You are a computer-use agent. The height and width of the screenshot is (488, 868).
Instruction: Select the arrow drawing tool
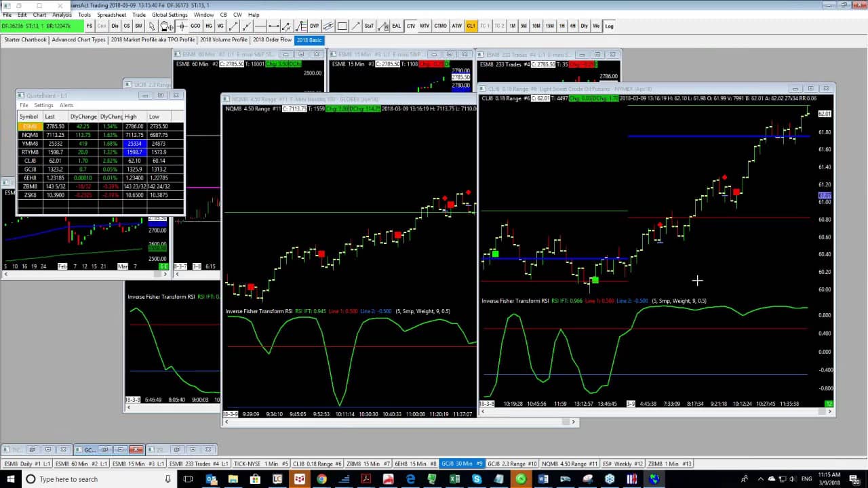pyautogui.click(x=355, y=26)
